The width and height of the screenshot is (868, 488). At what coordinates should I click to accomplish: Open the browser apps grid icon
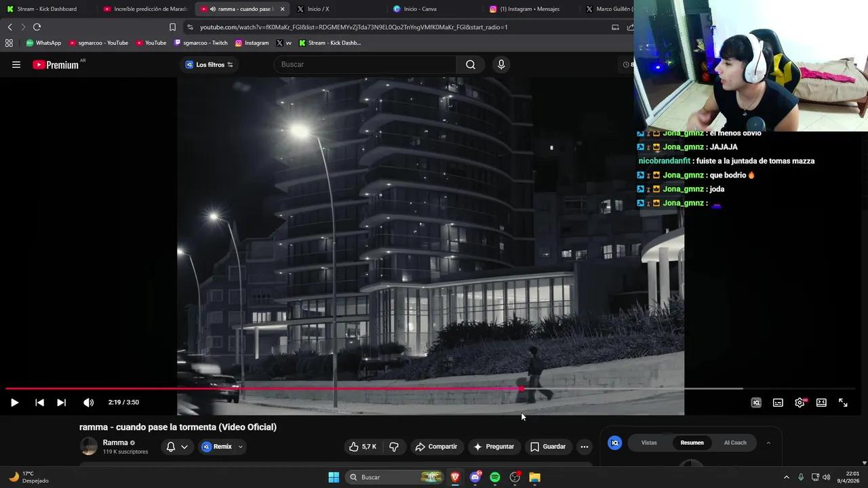click(9, 43)
